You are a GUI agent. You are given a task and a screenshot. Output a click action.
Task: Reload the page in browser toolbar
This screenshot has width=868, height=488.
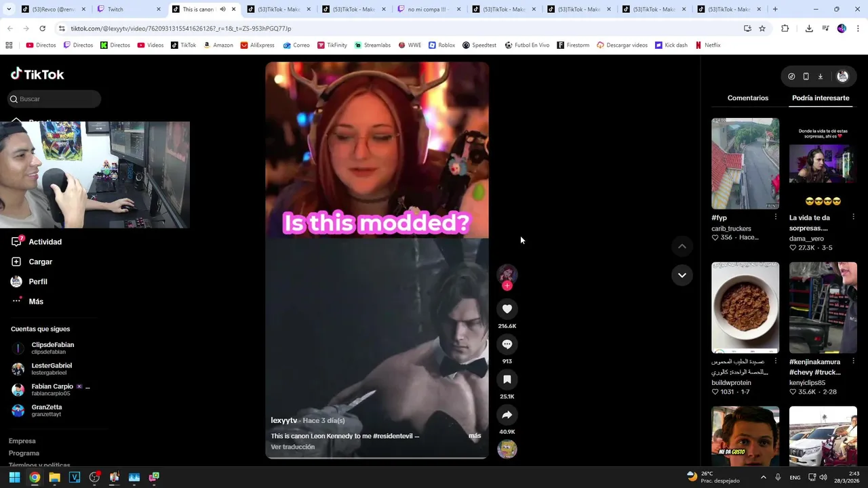pyautogui.click(x=42, y=28)
